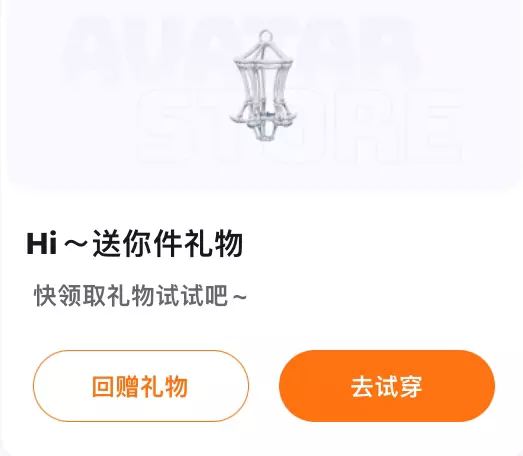The height and width of the screenshot is (456, 523).
Task: Select the subtitle 快领取礼物试试吧～
Action: [x=140, y=296]
